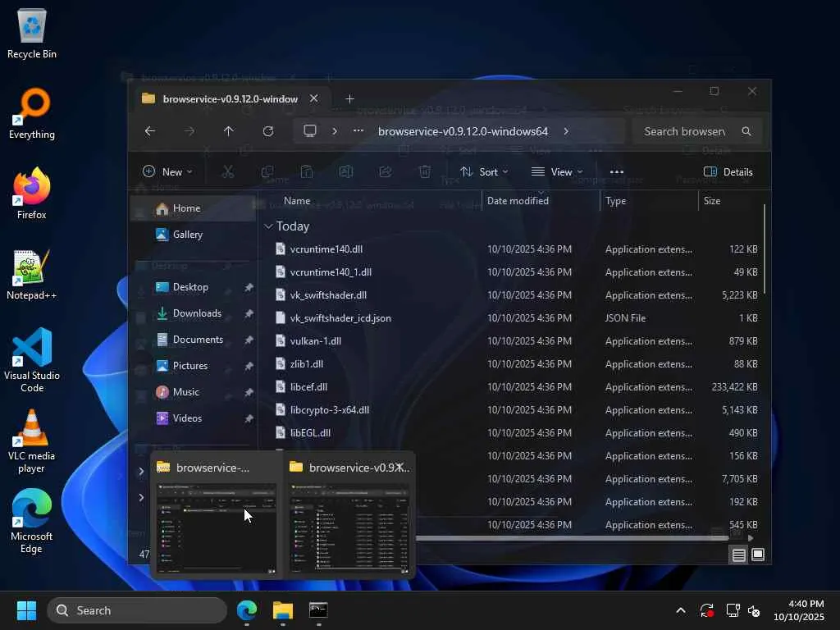The image size is (840, 630).
Task: Toggle the Details pane
Action: tap(728, 172)
